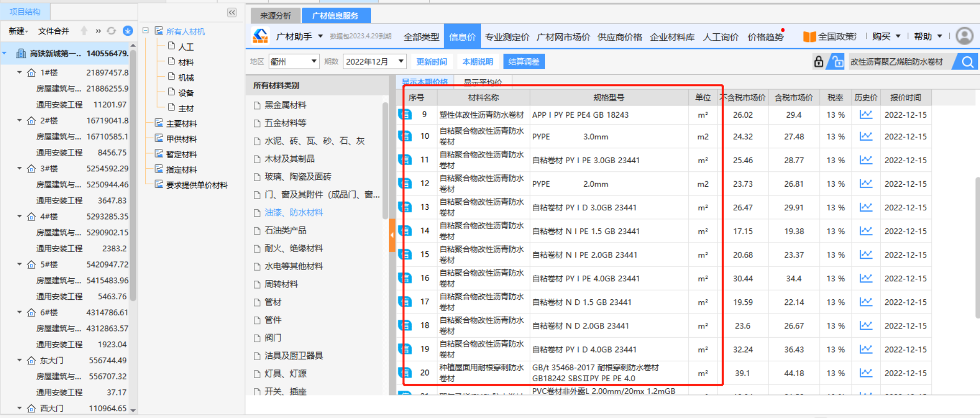The image size is (980, 418).
Task: Click the 人工询价 menu item
Action: (721, 37)
